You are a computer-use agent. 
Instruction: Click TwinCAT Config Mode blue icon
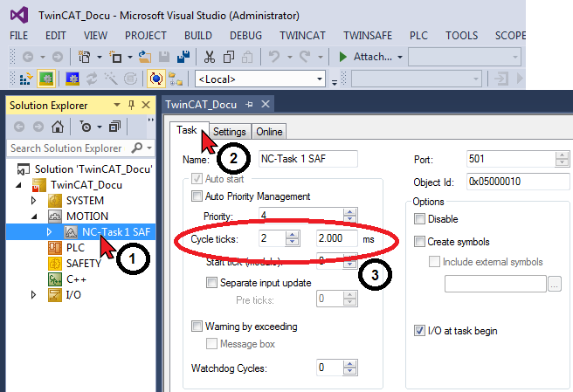(72, 79)
